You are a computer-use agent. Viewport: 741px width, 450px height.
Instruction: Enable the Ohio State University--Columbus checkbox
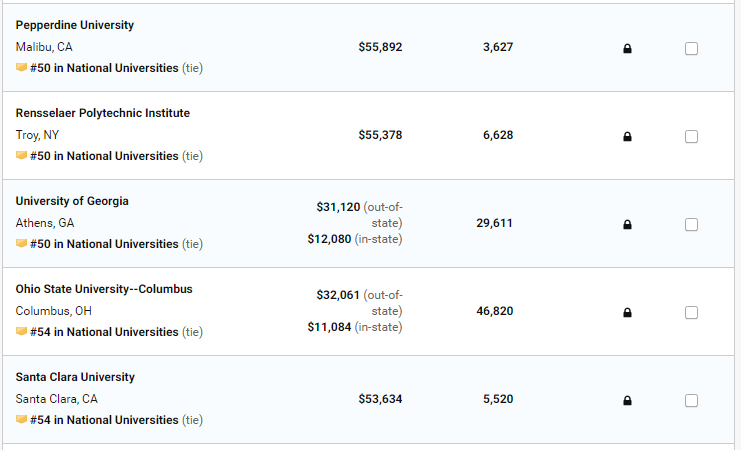(691, 313)
